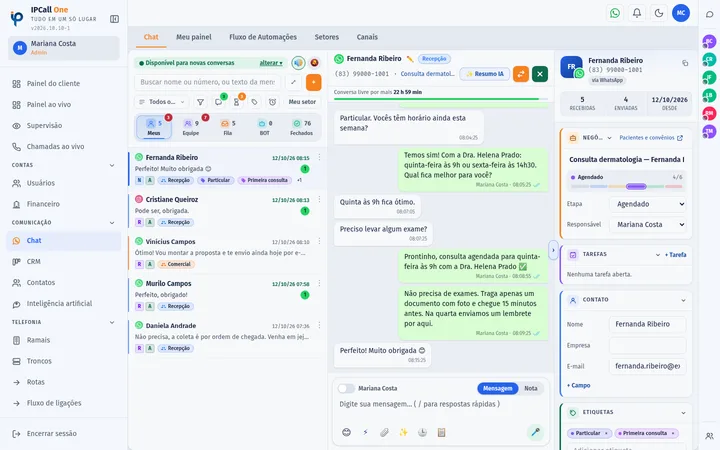Viewport: 720px width, 450px height.
Task: Filter by tag icon in chat list
Action: point(254,102)
